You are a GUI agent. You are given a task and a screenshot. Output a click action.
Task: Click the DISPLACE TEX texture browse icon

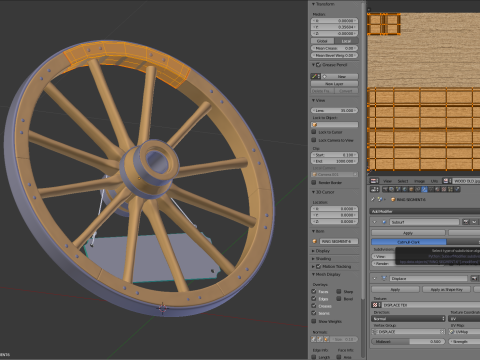click(376, 305)
